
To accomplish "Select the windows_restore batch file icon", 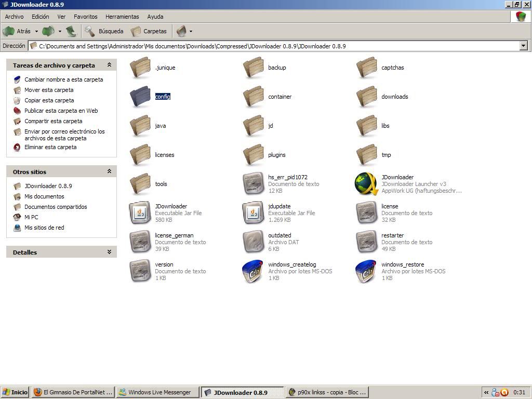I will click(x=366, y=271).
